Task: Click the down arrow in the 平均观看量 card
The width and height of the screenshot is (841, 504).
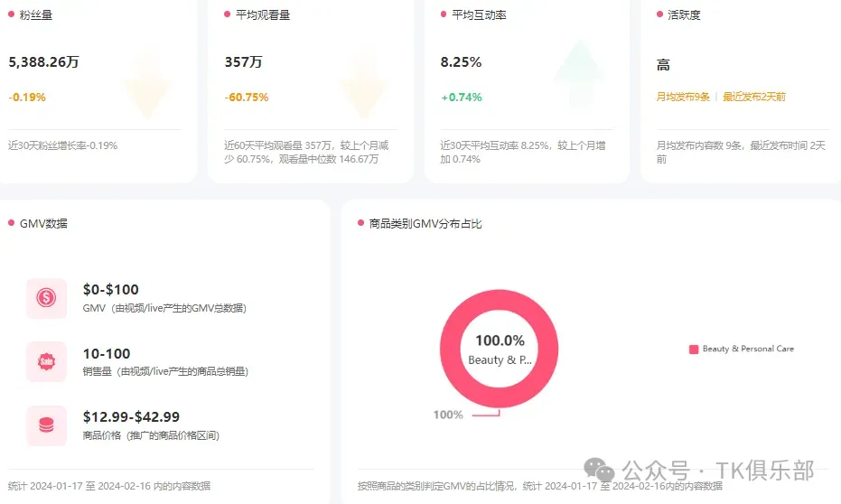Action: coord(364,83)
